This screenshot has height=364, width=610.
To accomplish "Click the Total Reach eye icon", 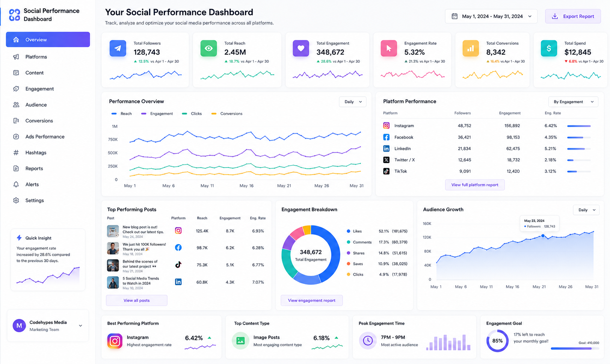I will click(208, 48).
